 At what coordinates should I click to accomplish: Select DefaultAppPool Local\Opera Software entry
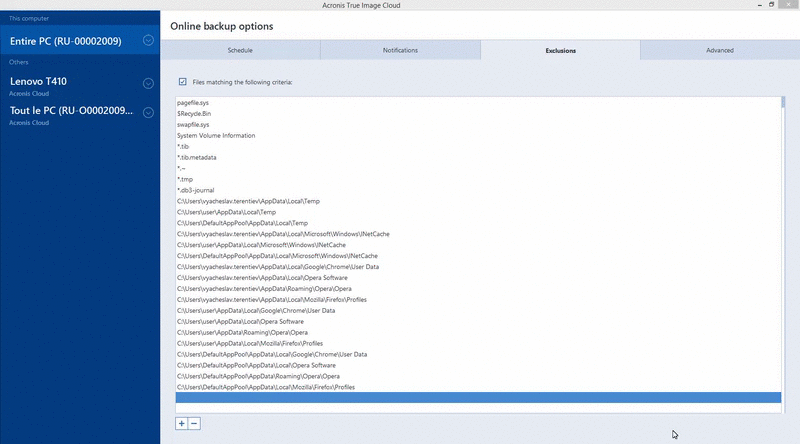[x=478, y=366]
